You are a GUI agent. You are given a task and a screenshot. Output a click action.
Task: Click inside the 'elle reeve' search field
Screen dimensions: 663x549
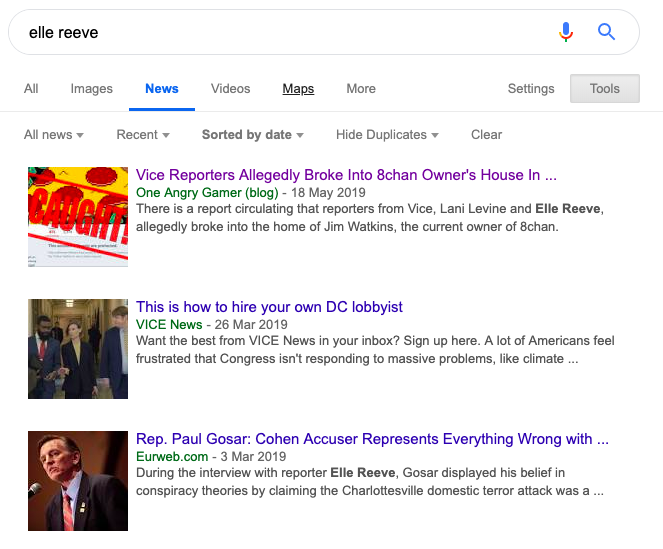click(x=280, y=32)
